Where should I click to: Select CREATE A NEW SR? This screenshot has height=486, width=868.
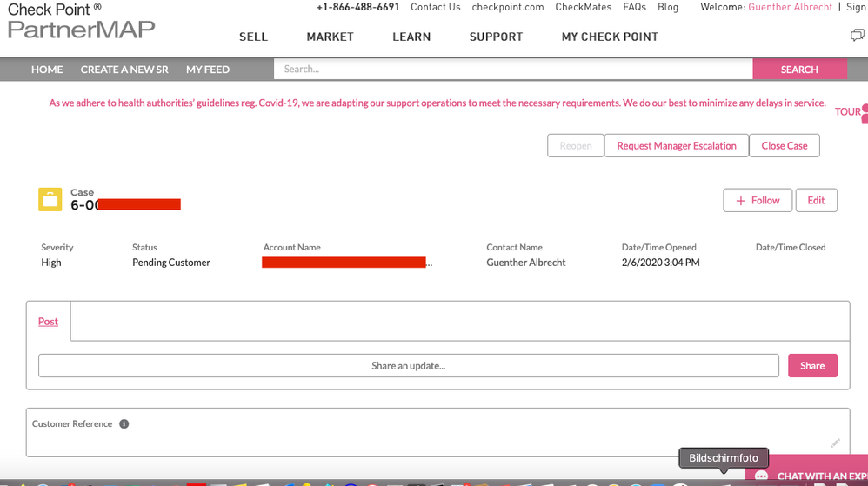coord(124,70)
